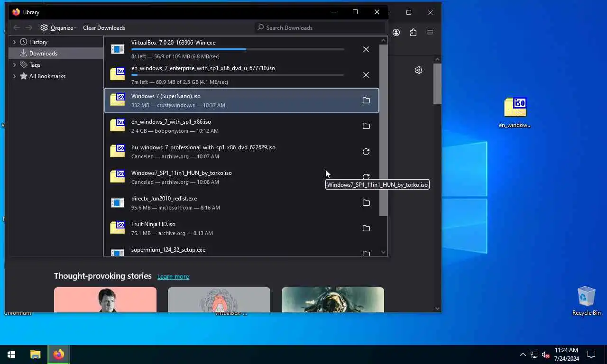Open File Explorer from the taskbar
Viewport: 607px width, 364px height.
click(x=35, y=354)
